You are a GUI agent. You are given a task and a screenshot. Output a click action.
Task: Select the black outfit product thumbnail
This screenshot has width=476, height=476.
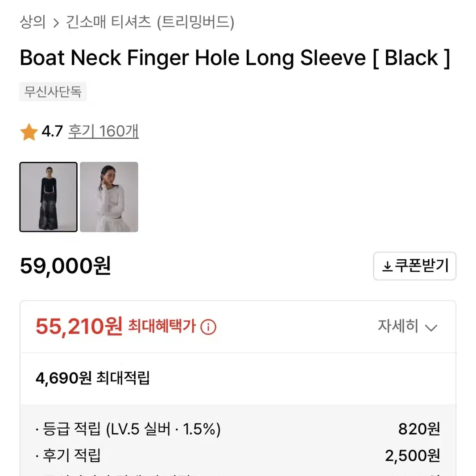(48, 197)
